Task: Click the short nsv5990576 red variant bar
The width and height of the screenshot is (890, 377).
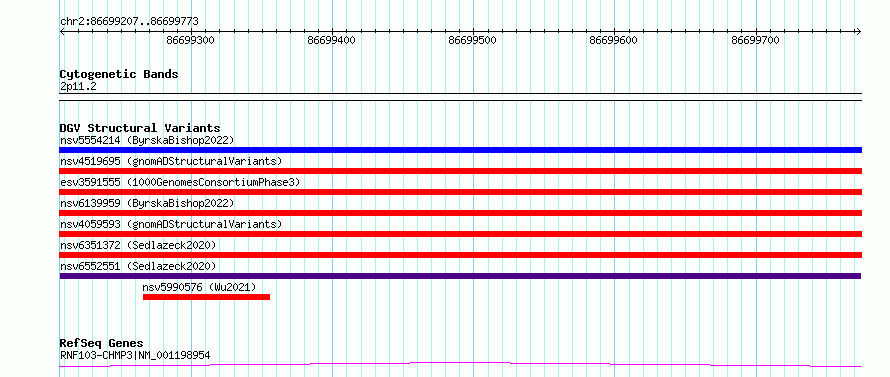Action: (207, 297)
